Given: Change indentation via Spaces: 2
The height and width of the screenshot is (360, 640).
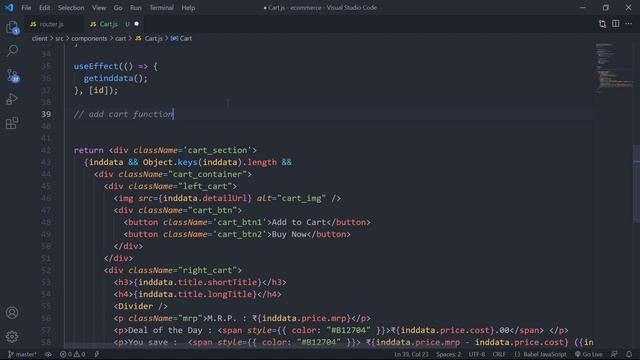Looking at the screenshot, I should [449, 354].
